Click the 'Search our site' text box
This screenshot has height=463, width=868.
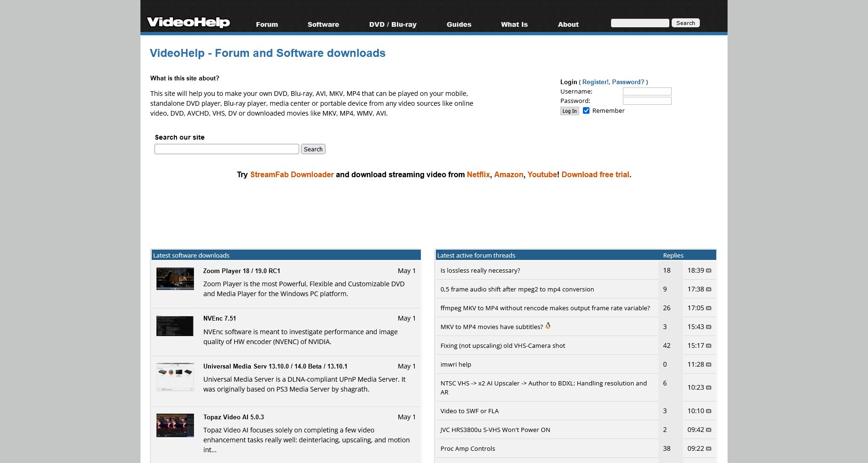226,149
